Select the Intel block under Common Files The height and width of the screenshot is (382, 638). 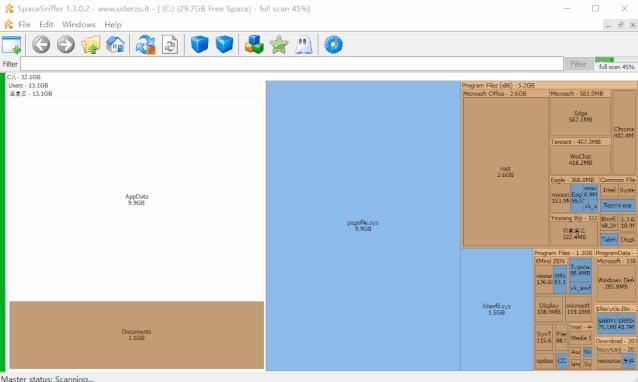[x=609, y=190]
